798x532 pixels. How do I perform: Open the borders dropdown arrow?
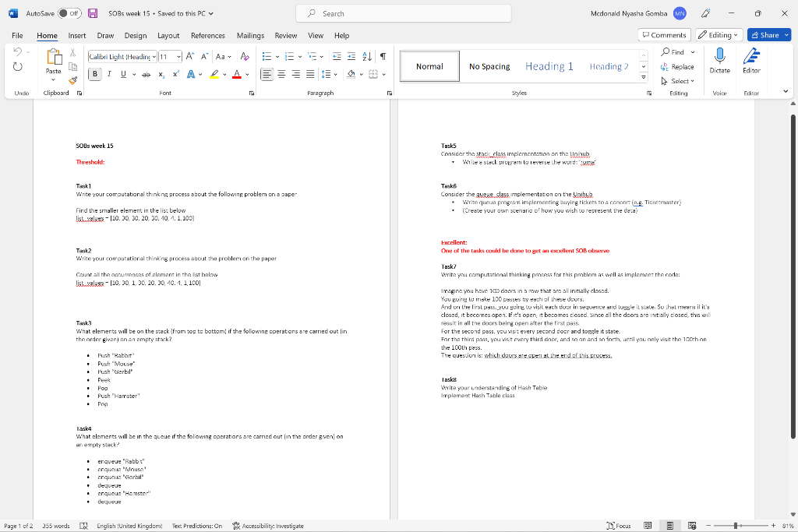[x=383, y=74]
